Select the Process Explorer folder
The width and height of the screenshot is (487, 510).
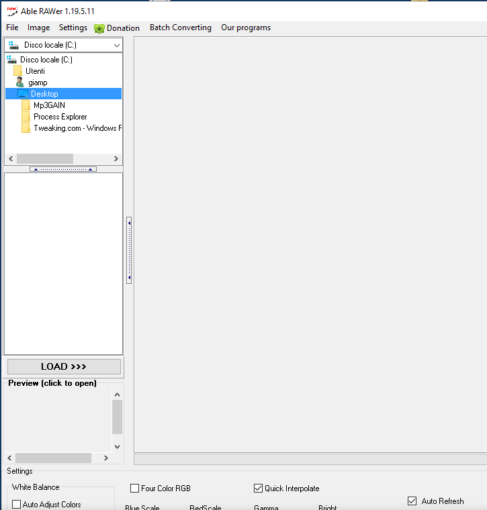[60, 117]
